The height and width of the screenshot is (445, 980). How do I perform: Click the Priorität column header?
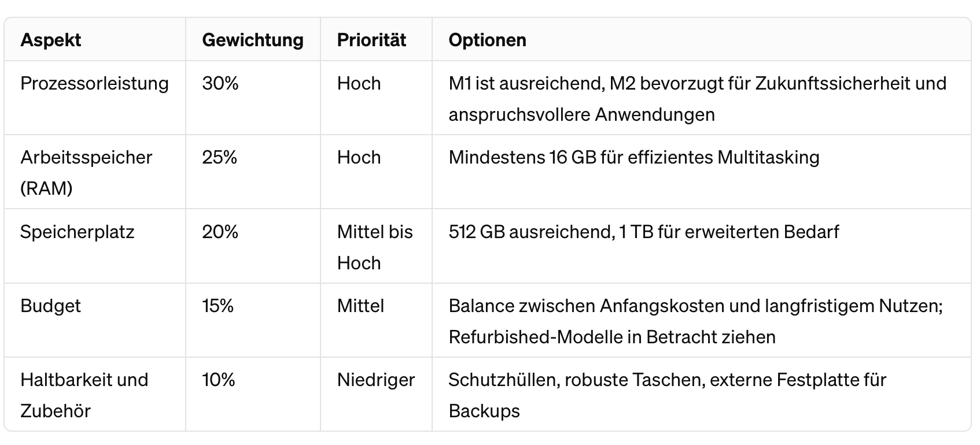pos(371,40)
